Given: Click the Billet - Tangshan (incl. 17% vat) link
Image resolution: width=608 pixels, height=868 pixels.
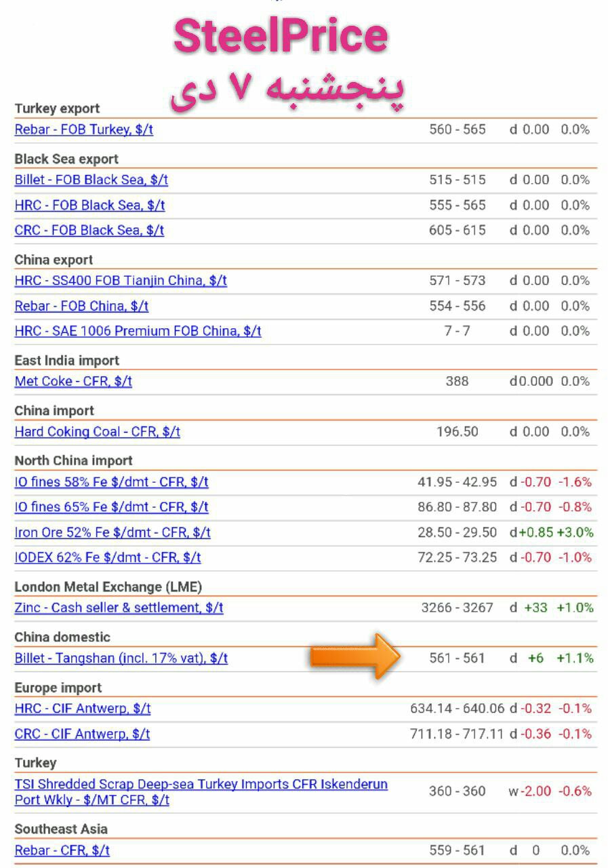Looking at the screenshot, I should pos(121,658).
